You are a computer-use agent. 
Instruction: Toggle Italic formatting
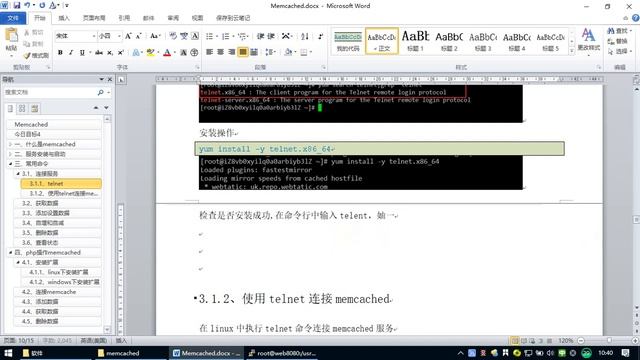point(71,52)
